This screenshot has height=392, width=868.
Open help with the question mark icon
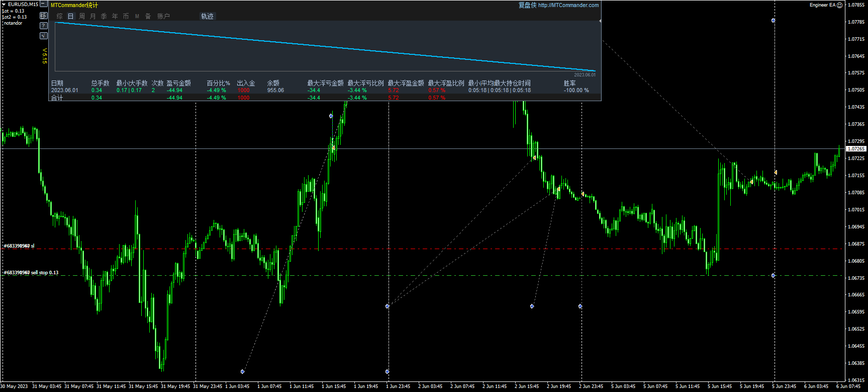click(x=44, y=26)
